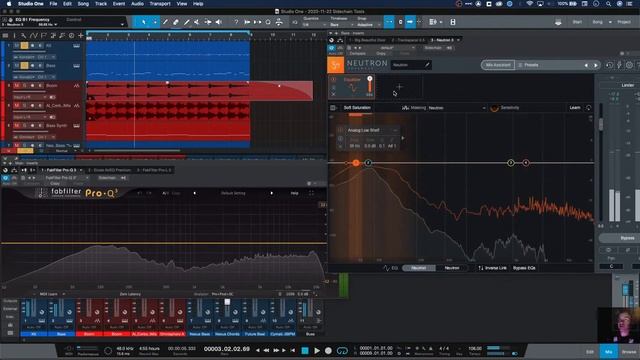The image size is (640, 360).
Task: Select the Eraser tool in the toolbar
Action: coord(176,22)
